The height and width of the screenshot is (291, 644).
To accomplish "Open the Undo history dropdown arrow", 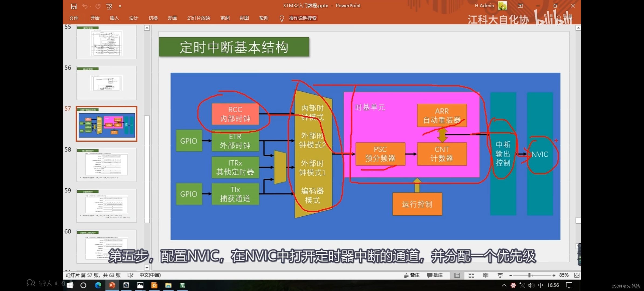I will 90,6.
